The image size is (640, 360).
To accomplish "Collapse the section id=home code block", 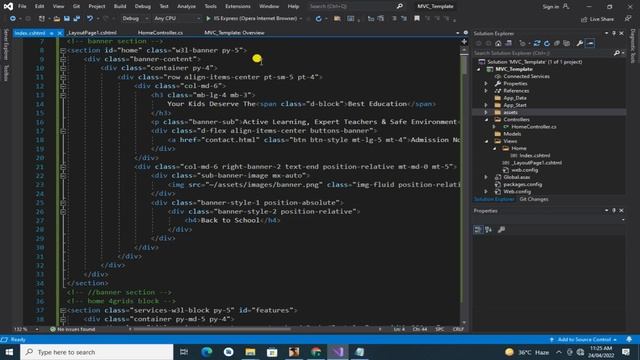I will [x=63, y=50].
